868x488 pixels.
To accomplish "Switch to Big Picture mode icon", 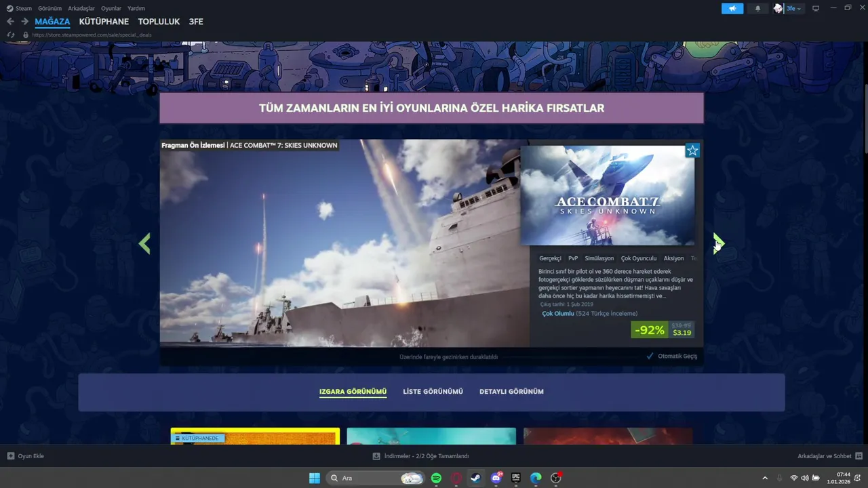I will 816,9.
